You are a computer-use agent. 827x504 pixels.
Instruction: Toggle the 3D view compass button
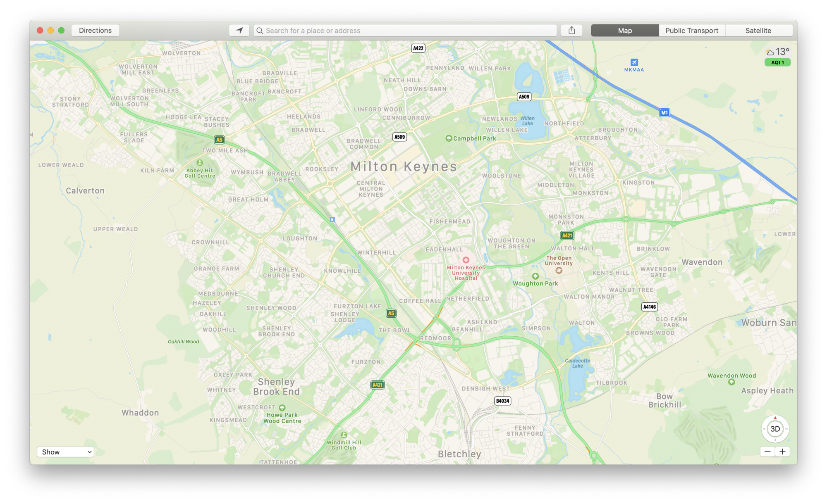(775, 429)
